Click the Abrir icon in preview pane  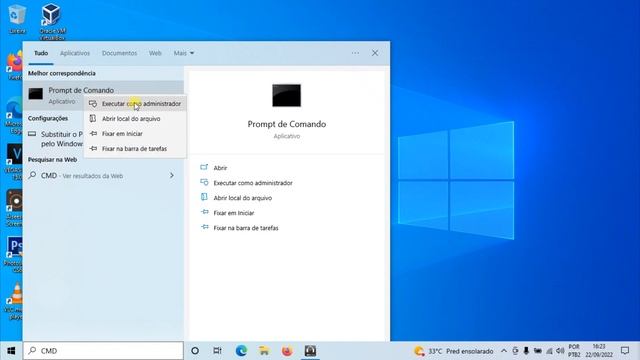click(204, 167)
